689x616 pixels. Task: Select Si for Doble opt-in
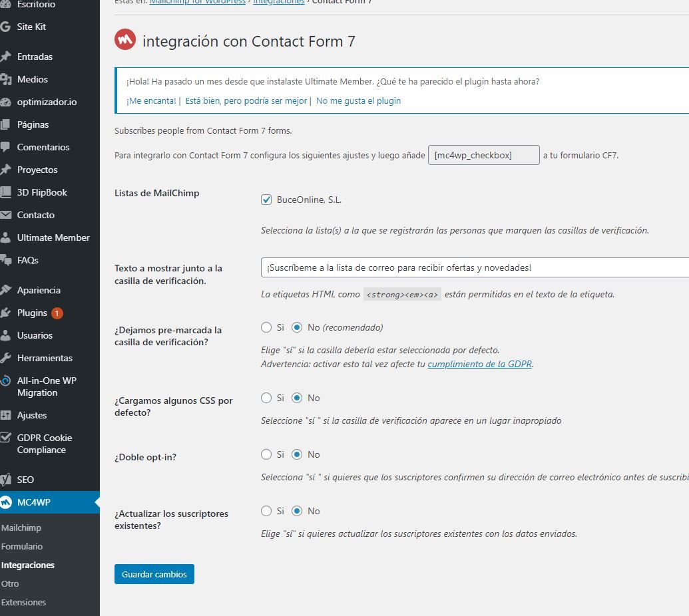[x=266, y=454]
